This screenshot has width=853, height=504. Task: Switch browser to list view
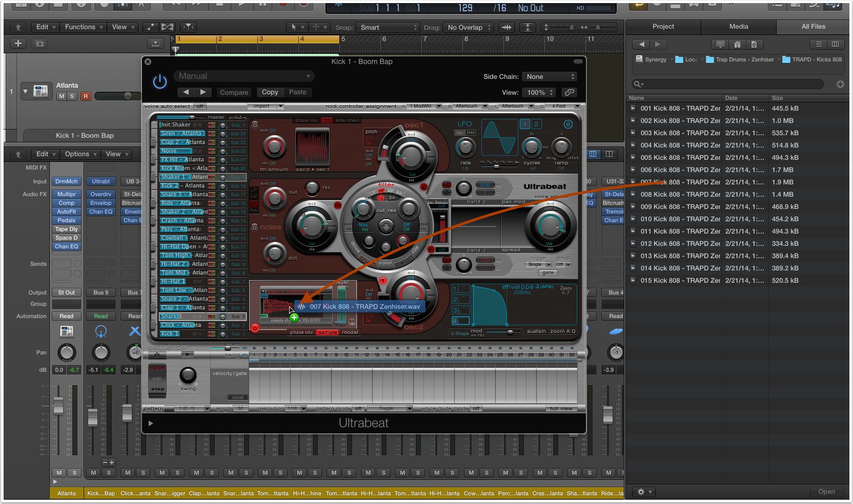pyautogui.click(x=819, y=45)
